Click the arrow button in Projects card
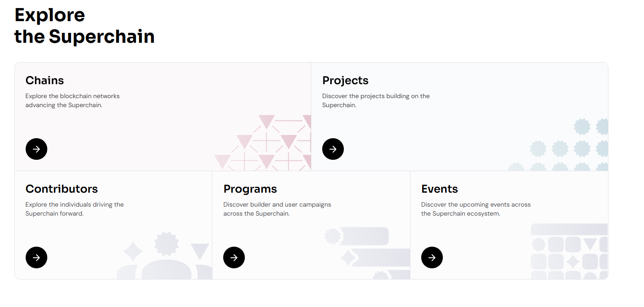This screenshot has height=307, width=644. 333,149
